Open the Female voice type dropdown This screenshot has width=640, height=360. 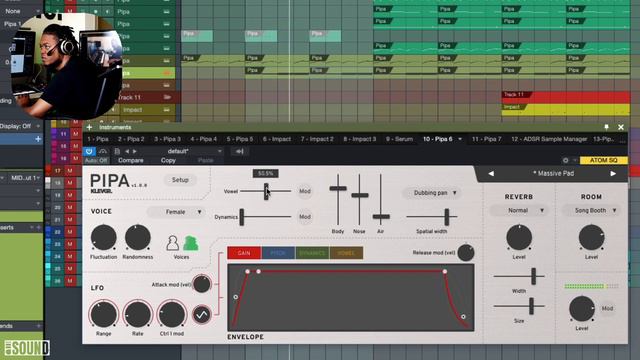pyautogui.click(x=176, y=212)
